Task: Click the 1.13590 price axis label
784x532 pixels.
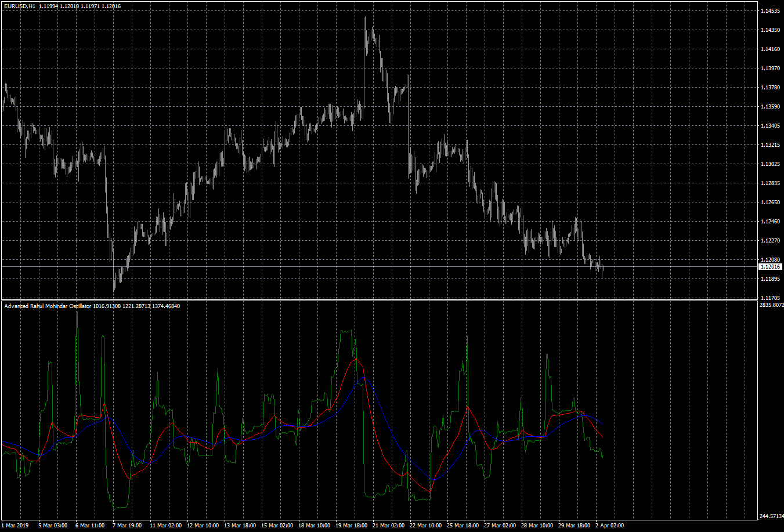Action: (x=770, y=107)
